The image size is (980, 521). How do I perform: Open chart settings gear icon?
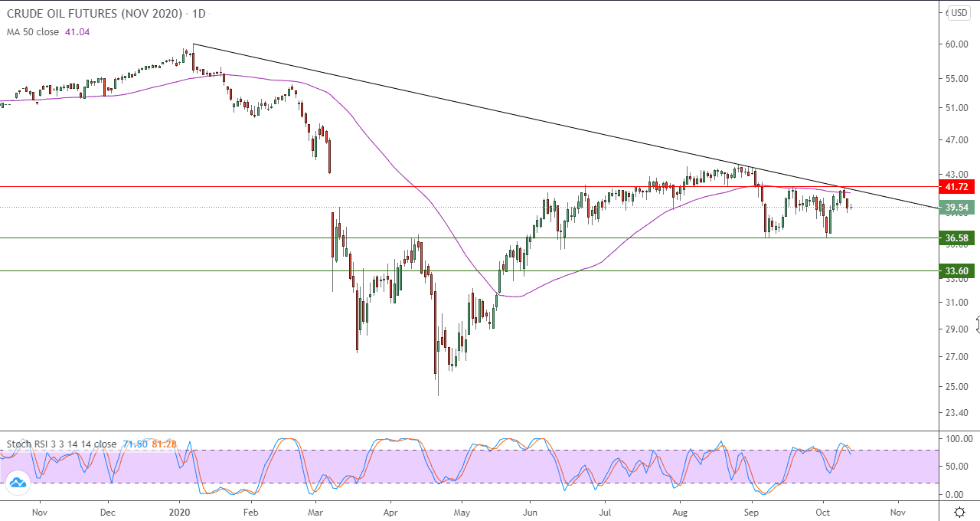pos(959,511)
